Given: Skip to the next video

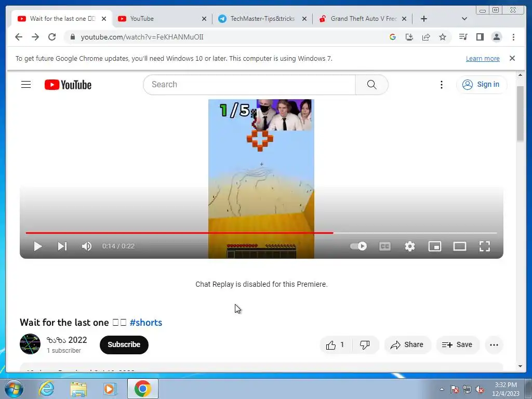Looking at the screenshot, I should 62,246.
